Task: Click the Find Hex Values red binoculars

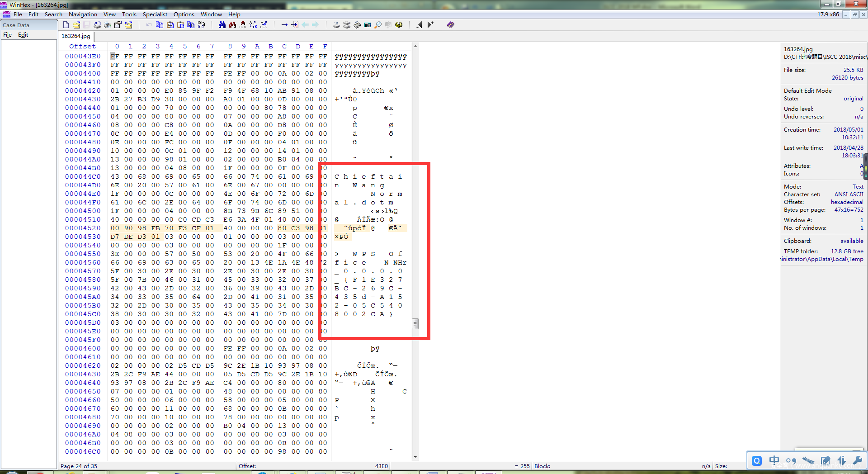Action: [x=232, y=25]
